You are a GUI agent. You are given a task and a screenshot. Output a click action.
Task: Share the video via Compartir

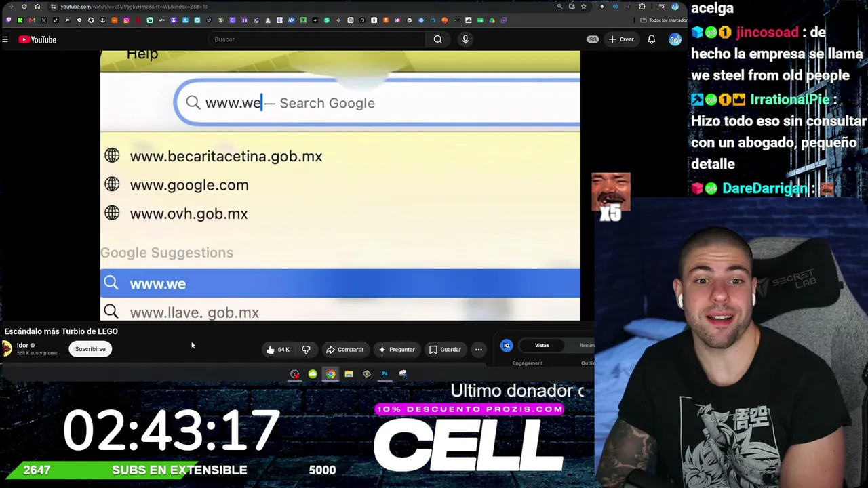pos(345,350)
